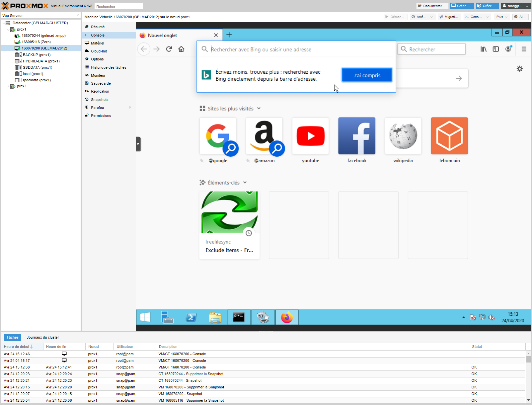
Task: Click the Aide button
Action: [x=520, y=17]
